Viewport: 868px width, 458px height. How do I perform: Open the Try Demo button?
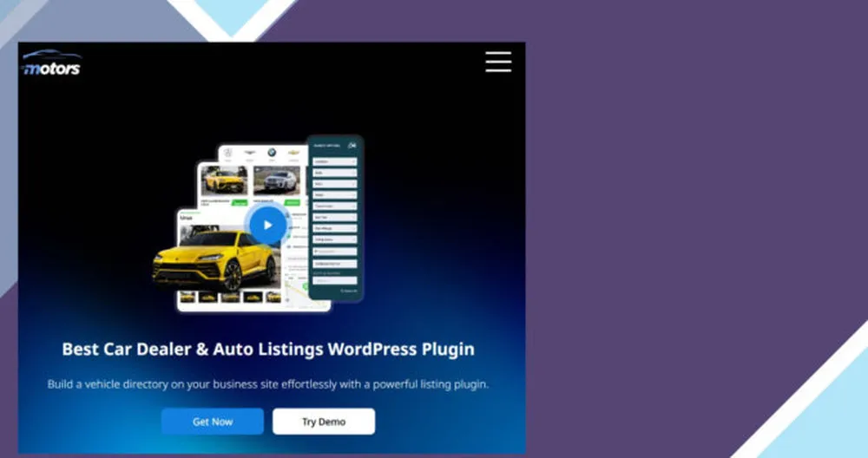point(324,422)
